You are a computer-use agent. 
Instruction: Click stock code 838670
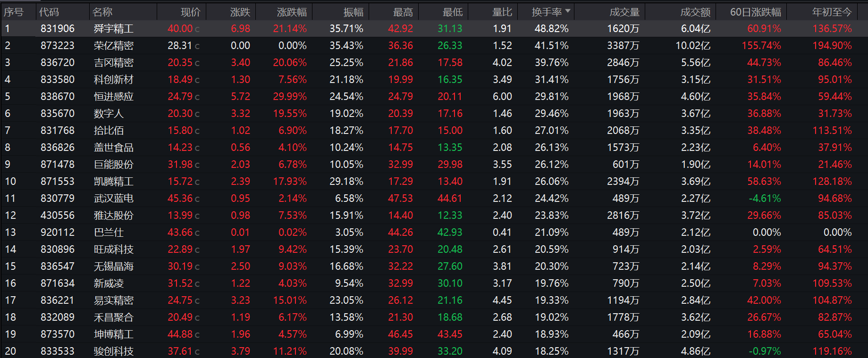click(x=58, y=97)
